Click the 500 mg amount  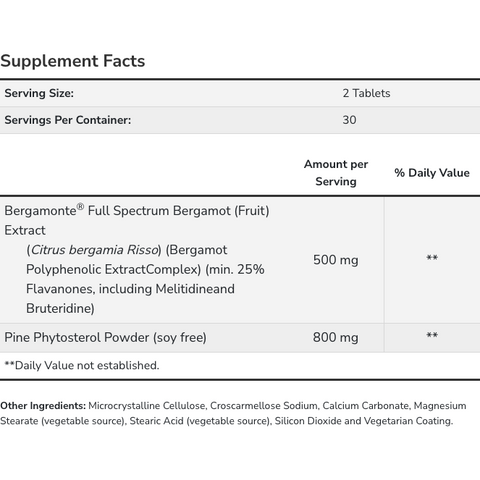pyautogui.click(x=336, y=260)
